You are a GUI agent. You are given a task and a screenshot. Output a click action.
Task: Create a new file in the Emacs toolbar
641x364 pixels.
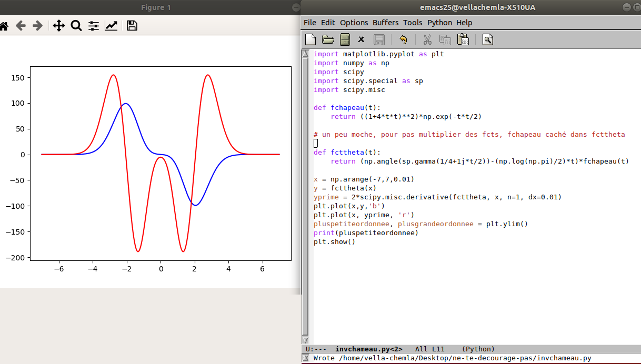[x=311, y=39]
